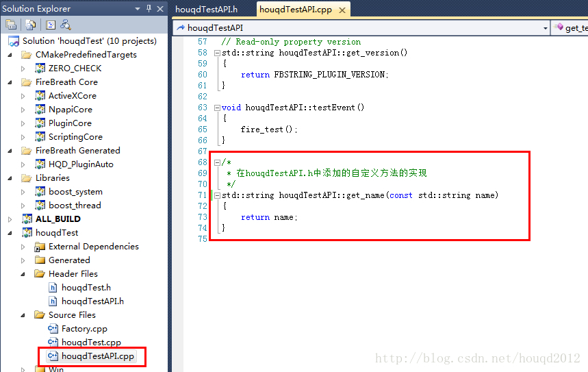Expand the ALL_BUILD project
Viewport: 588px width, 372px height.
pyautogui.click(x=10, y=219)
